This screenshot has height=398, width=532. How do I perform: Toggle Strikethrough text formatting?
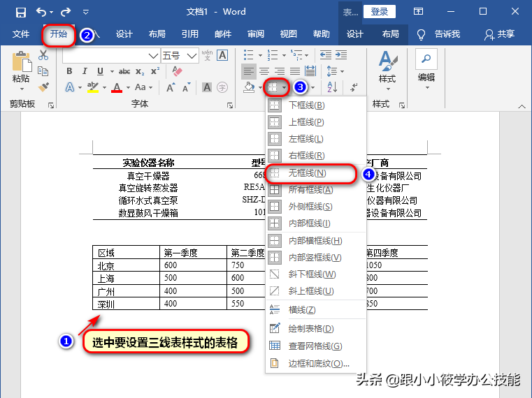(124, 71)
